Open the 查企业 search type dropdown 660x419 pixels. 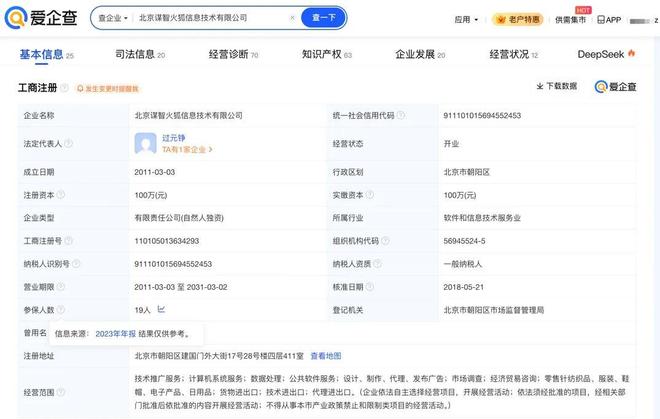coord(112,18)
